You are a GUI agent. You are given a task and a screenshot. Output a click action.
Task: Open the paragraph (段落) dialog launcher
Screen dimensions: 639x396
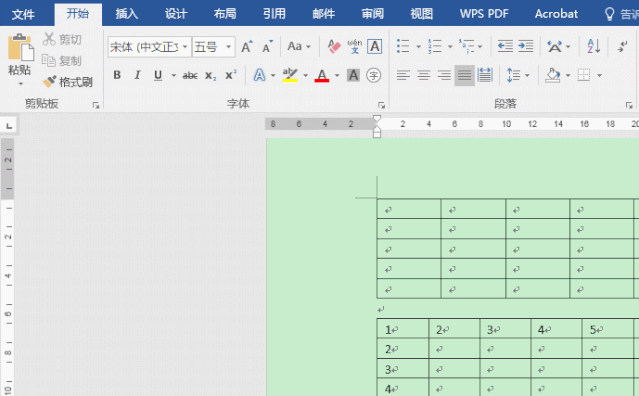pyautogui.click(x=629, y=106)
